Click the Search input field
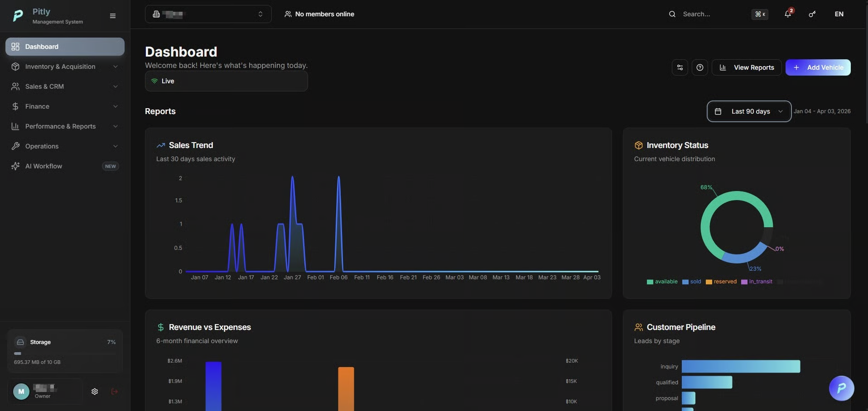The image size is (868, 411). click(x=707, y=14)
